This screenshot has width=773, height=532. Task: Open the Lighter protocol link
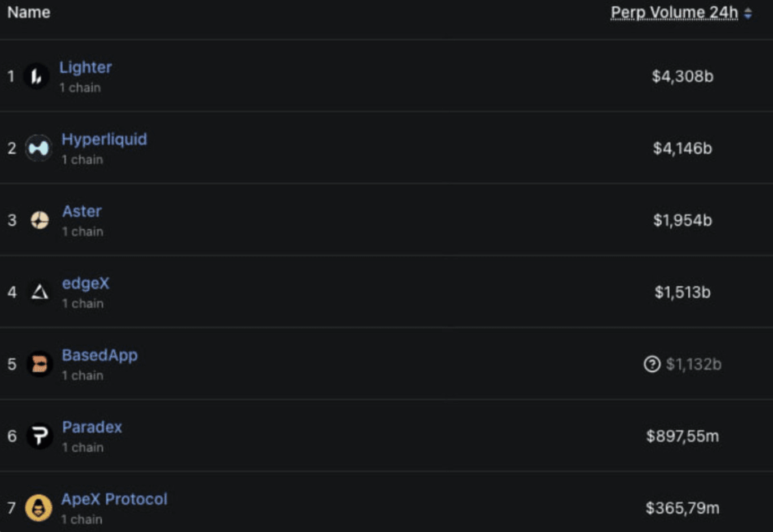(85, 67)
